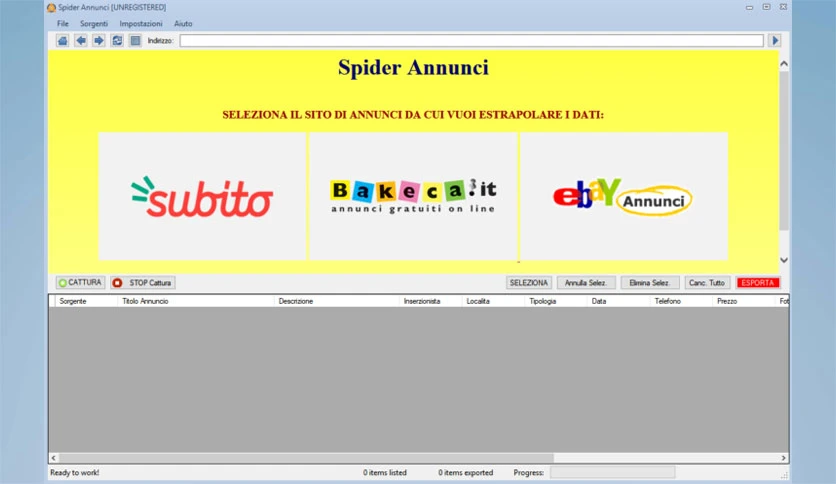This screenshot has height=484, width=836.
Task: Click the red ESPORTA button
Action: [758, 283]
